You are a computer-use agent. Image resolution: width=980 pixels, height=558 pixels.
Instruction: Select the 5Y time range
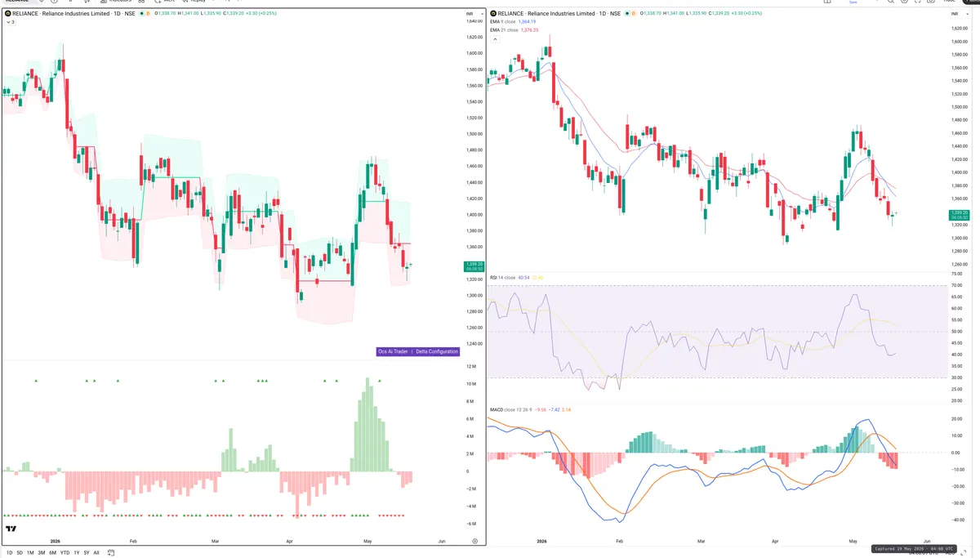87,553
